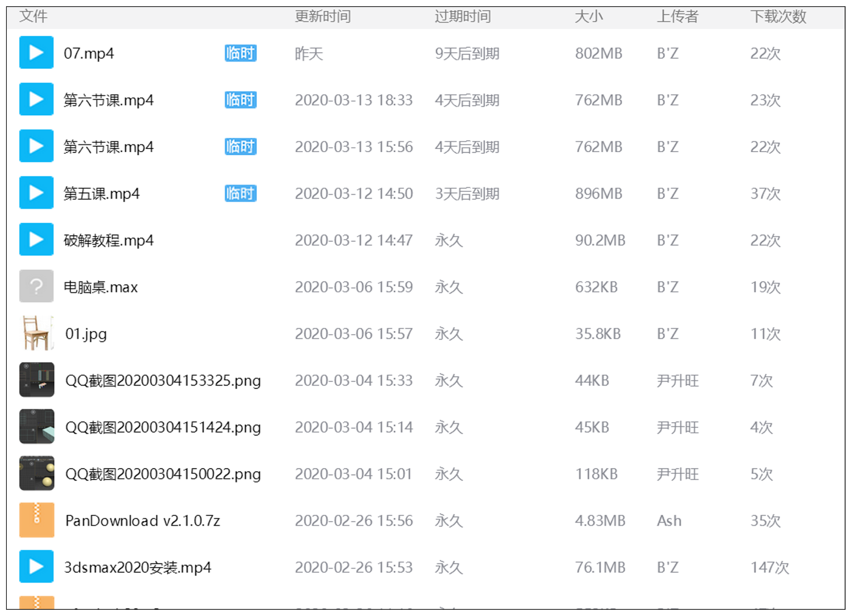
Task: Sort by 过期时间 column header
Action: [463, 17]
